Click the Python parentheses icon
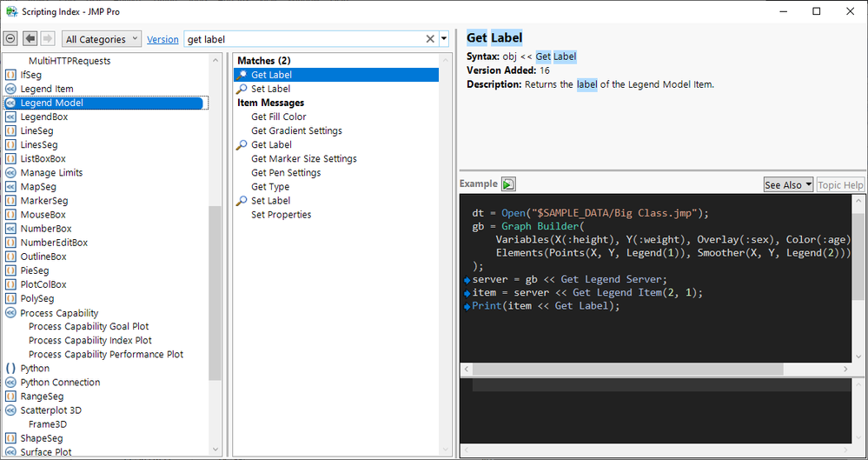This screenshot has height=460, width=868. [10, 368]
